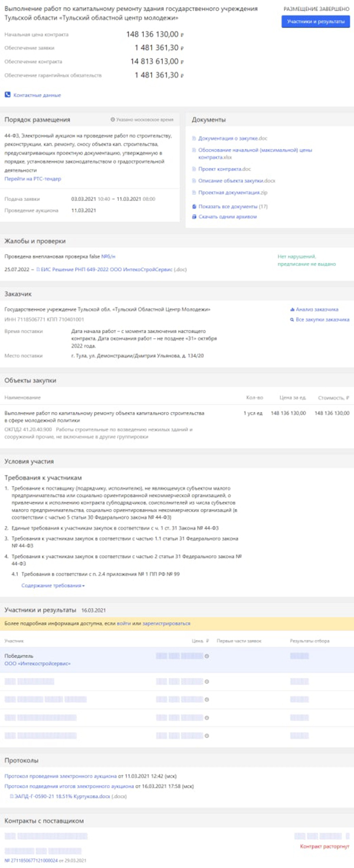Click the chart icon beside Анализ заказчика

tap(291, 309)
